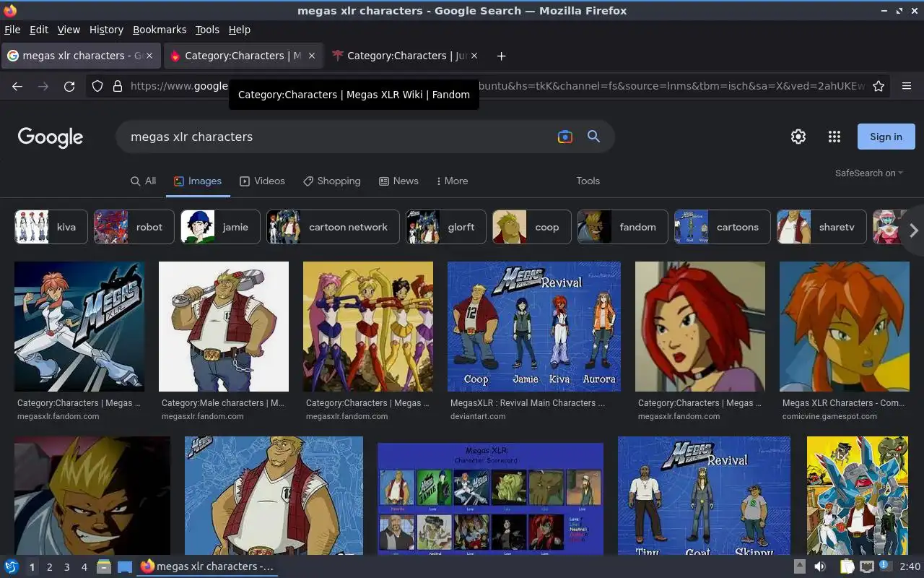Open the Edit menu

pos(39,30)
